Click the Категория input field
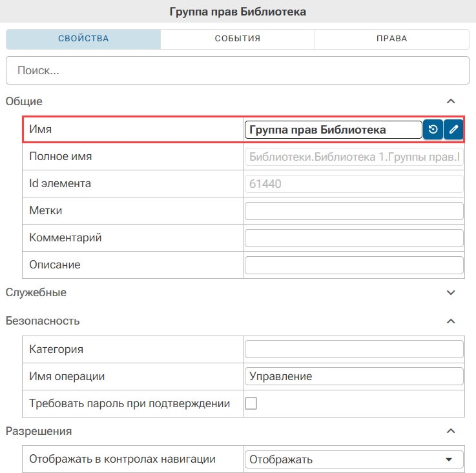The width and height of the screenshot is (476, 473). 354,349
